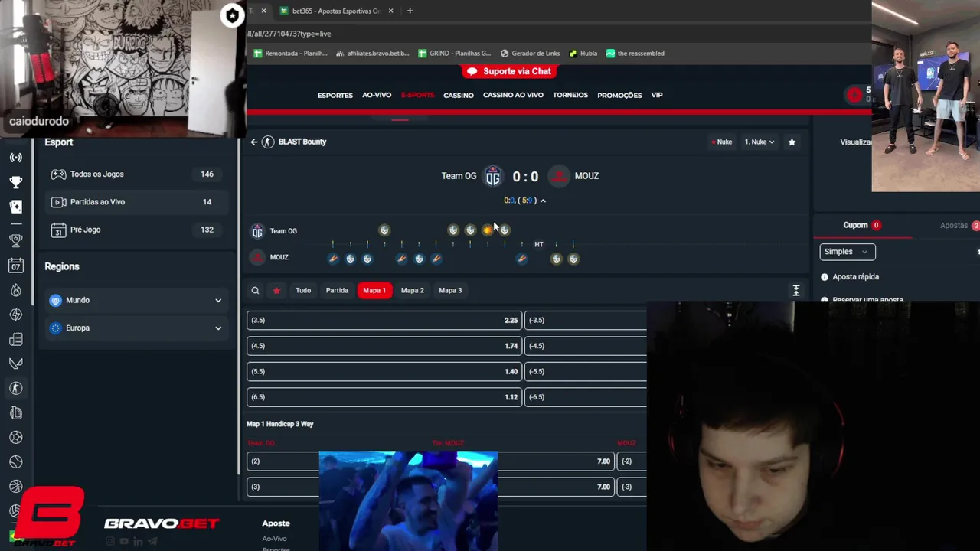Switch to the Partida markets tab

pos(337,290)
